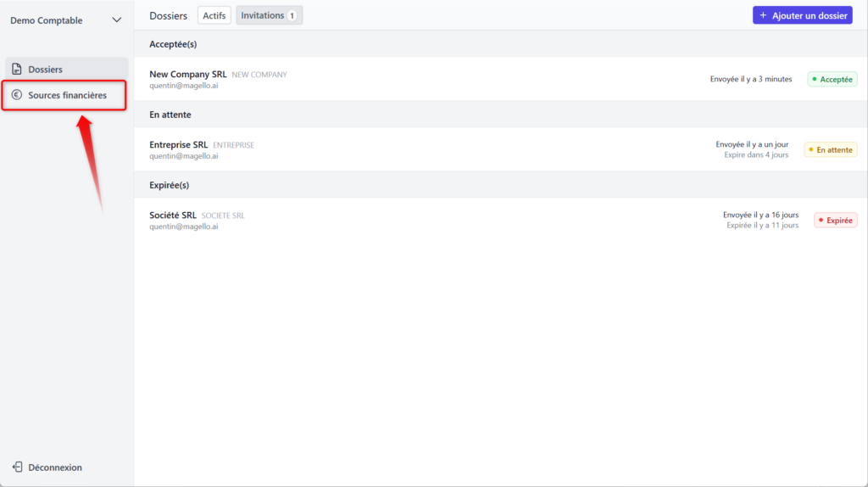Open the New Company SRL invitation

(x=187, y=75)
